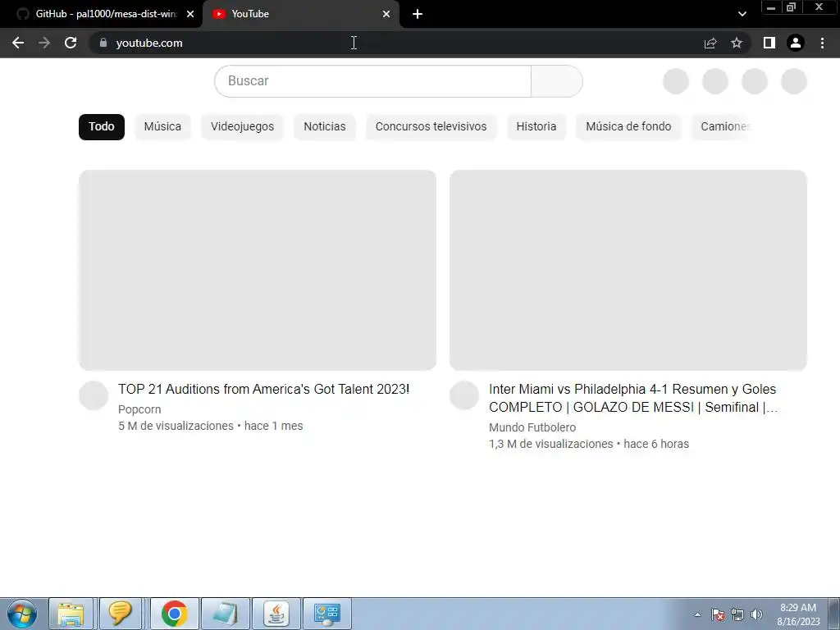Viewport: 840px width, 630px height.
Task: Open the yellow chat bubble taskbar app
Action: [120, 614]
